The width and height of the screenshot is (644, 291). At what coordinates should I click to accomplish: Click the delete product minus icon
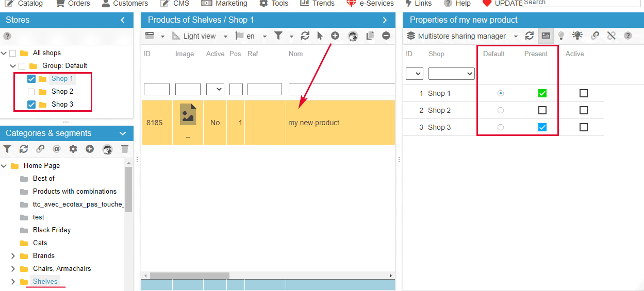pos(386,36)
